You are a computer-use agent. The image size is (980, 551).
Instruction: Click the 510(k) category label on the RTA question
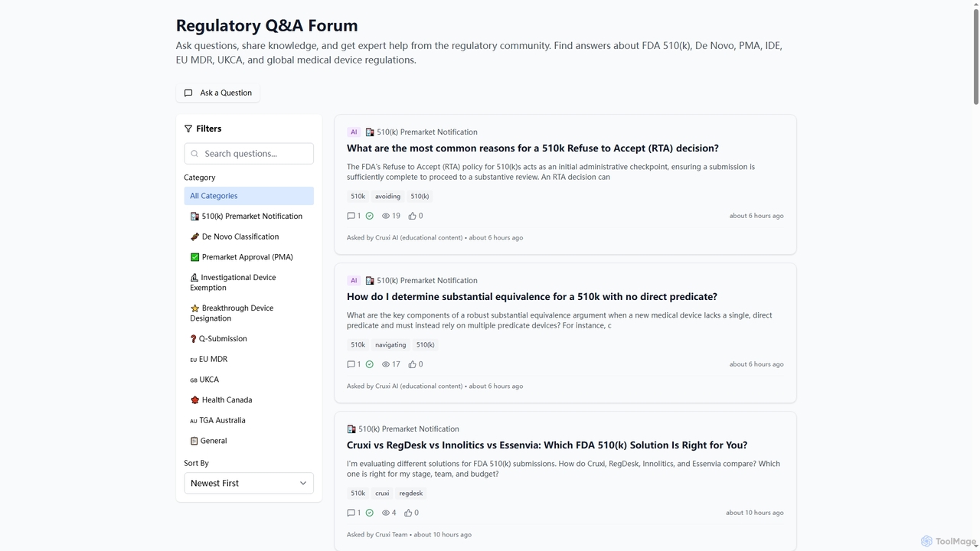tap(421, 132)
